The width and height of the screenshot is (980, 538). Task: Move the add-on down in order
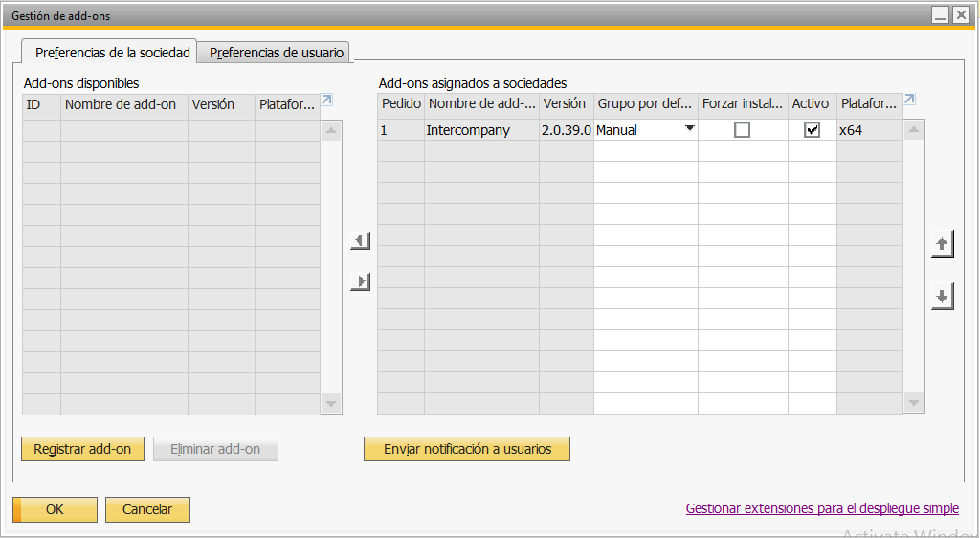click(943, 297)
